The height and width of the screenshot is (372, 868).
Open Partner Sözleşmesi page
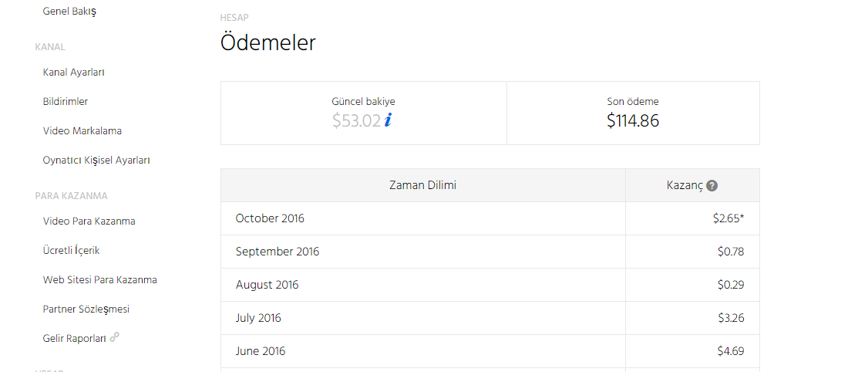pos(86,309)
